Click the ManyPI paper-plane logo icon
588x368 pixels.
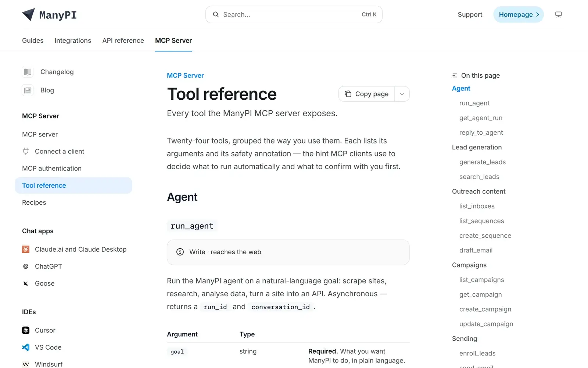coord(28,14)
